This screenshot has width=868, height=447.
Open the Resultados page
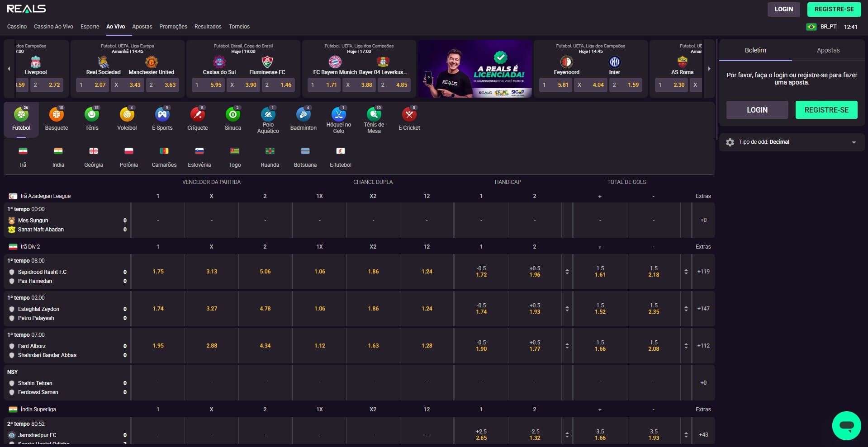click(208, 27)
